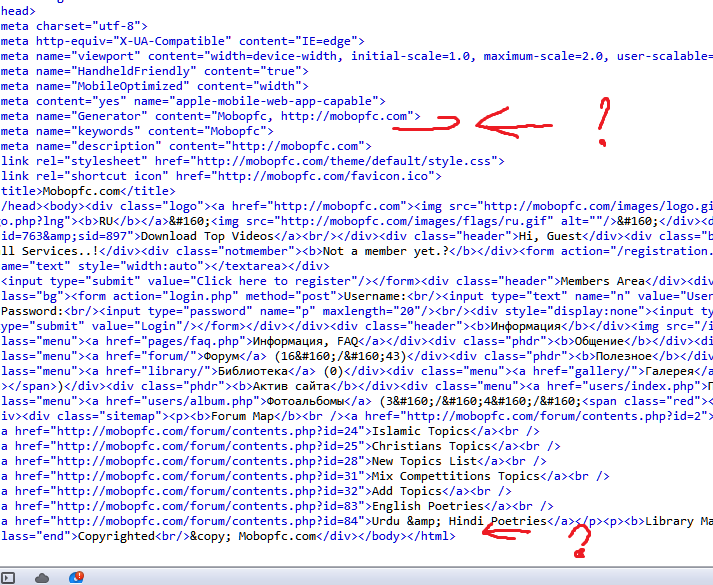This screenshot has width=713, height=585.
Task: Click the blue icon with red alert badge
Action: (76, 577)
